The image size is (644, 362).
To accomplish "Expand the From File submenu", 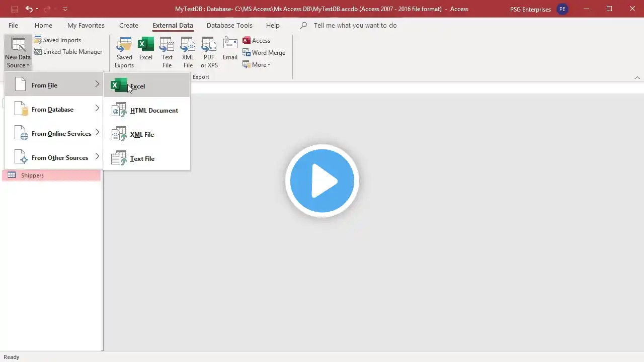I will (54, 85).
